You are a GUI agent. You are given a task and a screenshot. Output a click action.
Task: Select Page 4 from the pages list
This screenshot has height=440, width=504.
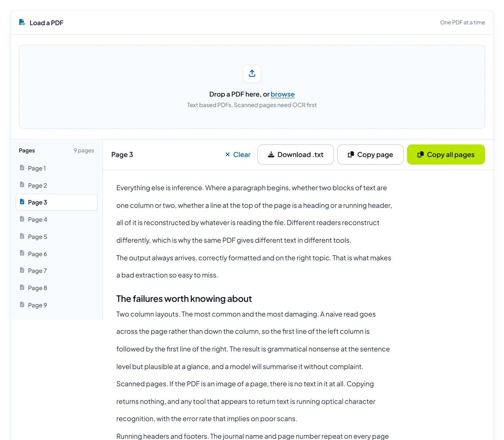[56, 220]
